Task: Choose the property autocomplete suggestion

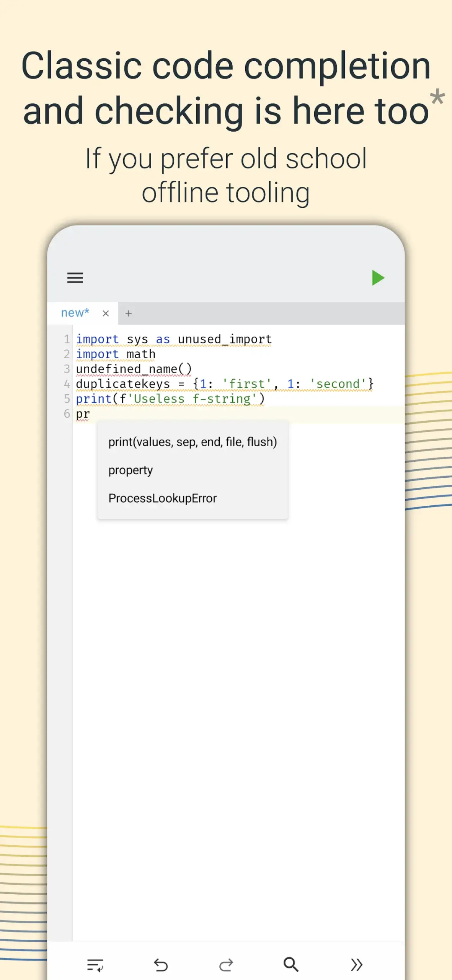Action: coord(131,470)
